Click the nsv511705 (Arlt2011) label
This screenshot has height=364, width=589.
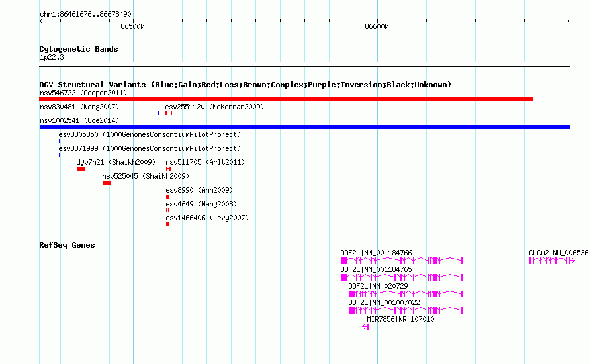click(x=205, y=162)
